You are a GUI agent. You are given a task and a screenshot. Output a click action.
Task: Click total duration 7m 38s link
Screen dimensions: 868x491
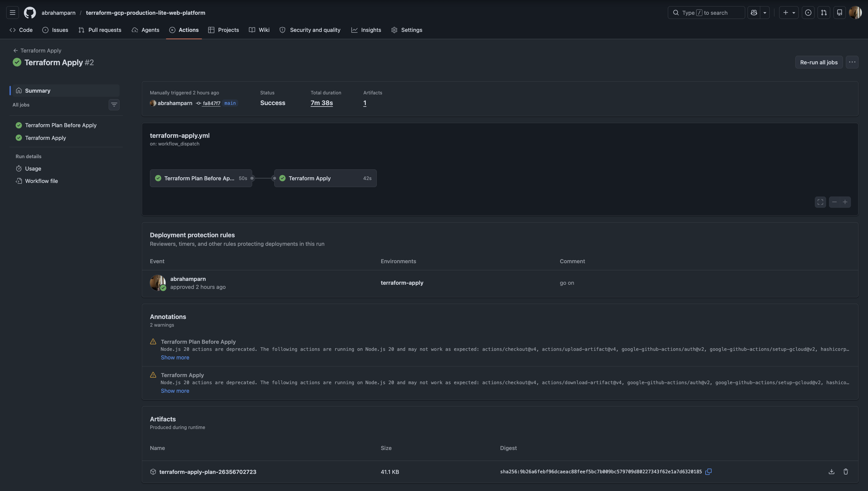point(322,103)
